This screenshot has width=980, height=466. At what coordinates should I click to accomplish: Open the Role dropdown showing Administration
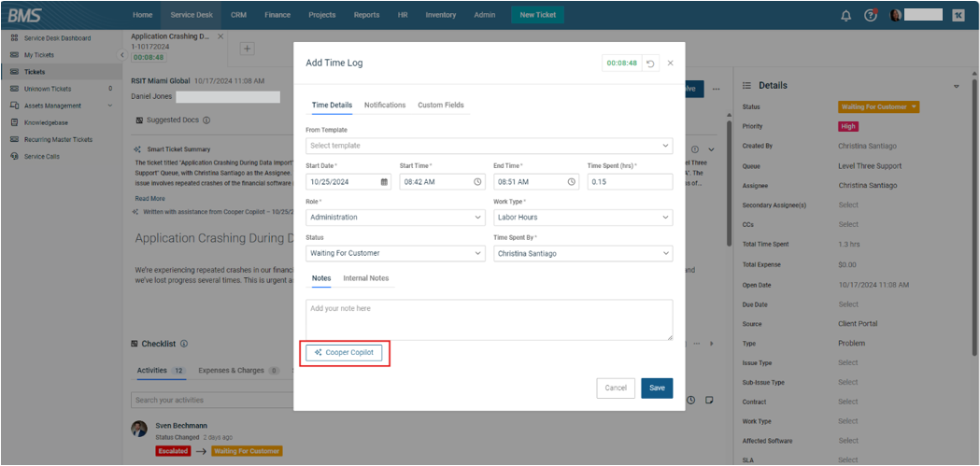[x=395, y=218]
